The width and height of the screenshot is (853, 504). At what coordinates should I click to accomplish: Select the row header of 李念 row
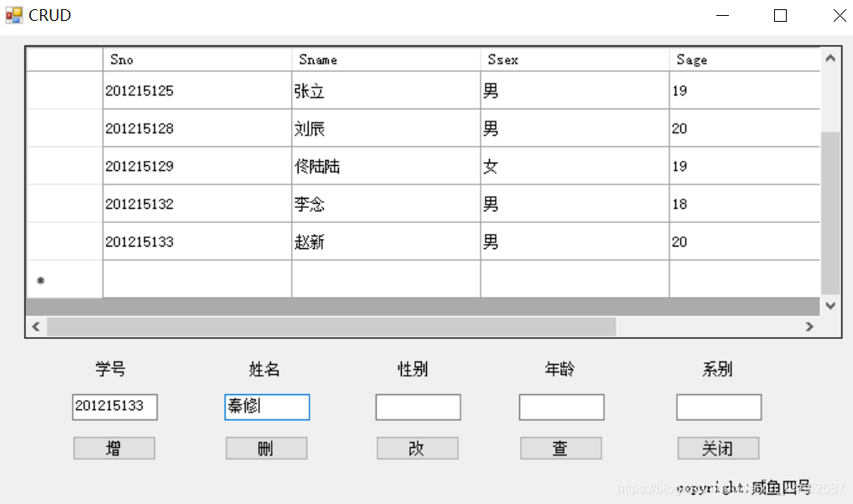65,204
